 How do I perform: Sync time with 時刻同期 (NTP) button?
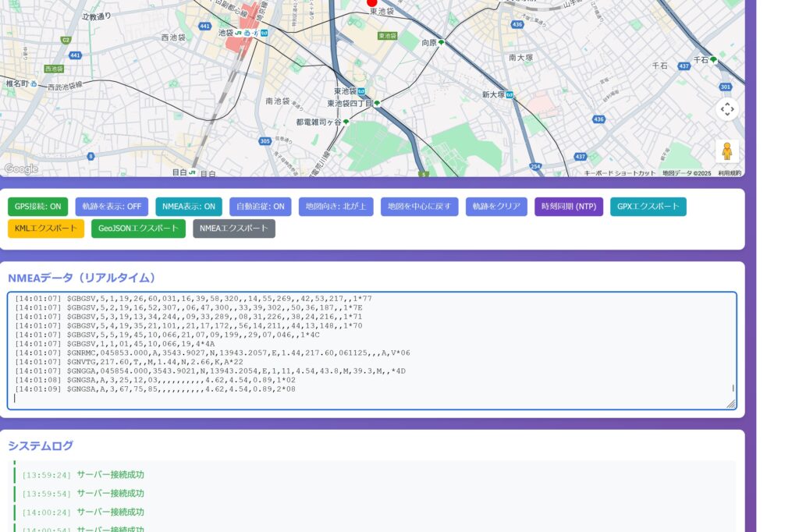(569, 207)
